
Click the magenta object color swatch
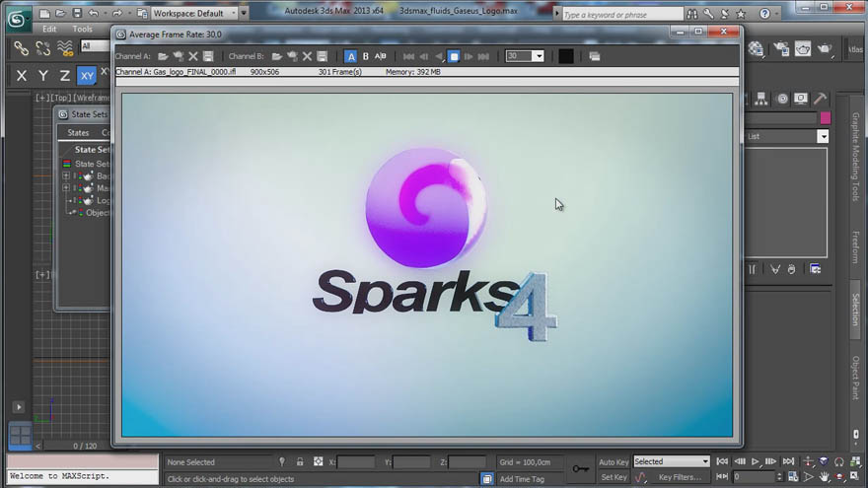click(x=826, y=118)
